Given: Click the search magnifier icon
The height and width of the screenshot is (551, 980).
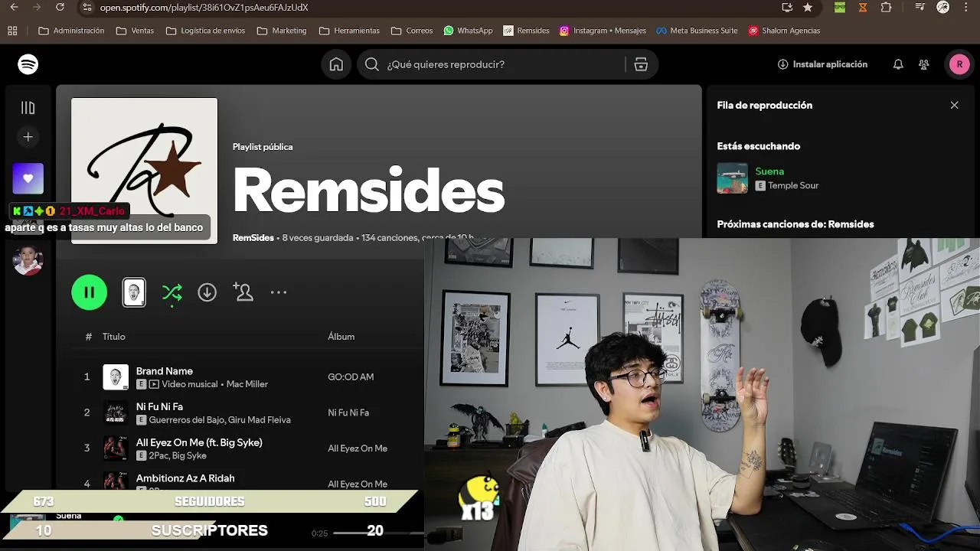Looking at the screenshot, I should (x=372, y=64).
